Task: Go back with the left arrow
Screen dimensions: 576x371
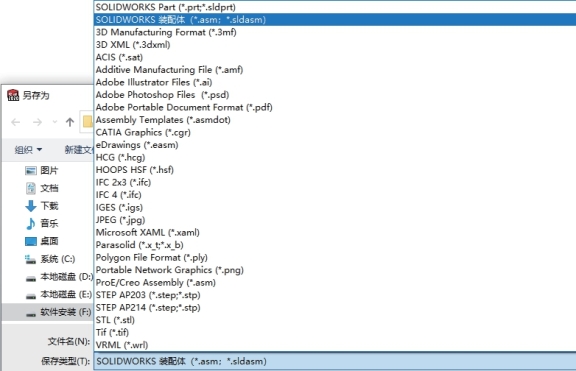Action: [x=15, y=122]
